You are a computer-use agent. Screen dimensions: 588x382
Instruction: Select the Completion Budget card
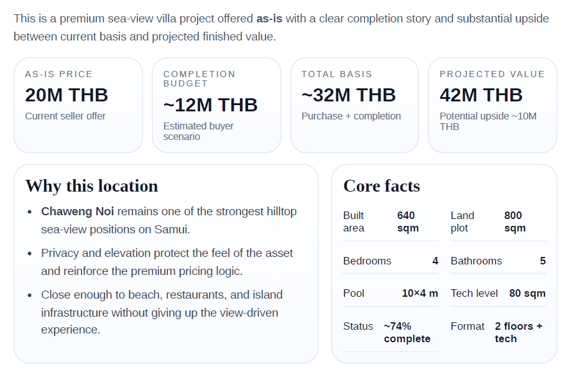pyautogui.click(x=216, y=105)
